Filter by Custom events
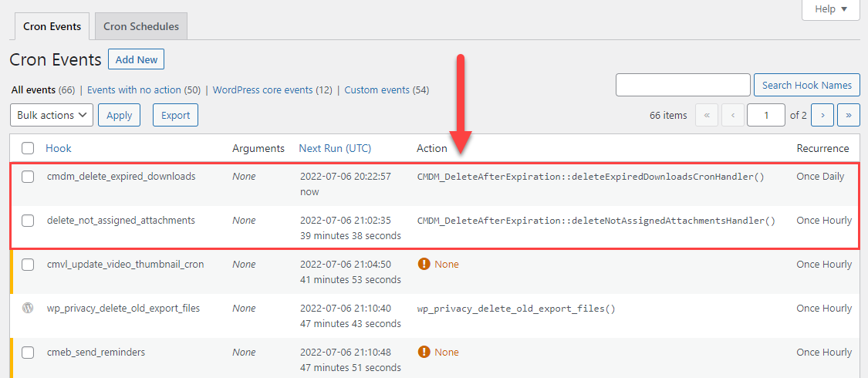Screen dimensions: 868x378 pyautogui.click(x=377, y=89)
